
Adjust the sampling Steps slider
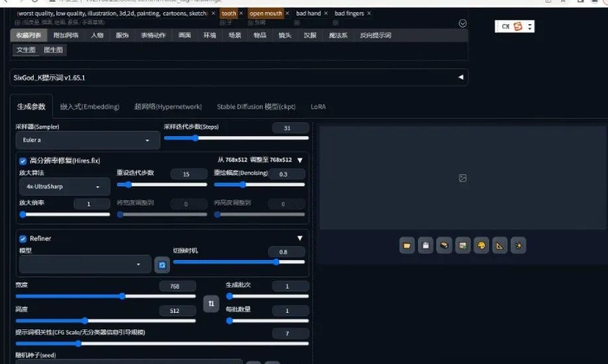(236, 138)
